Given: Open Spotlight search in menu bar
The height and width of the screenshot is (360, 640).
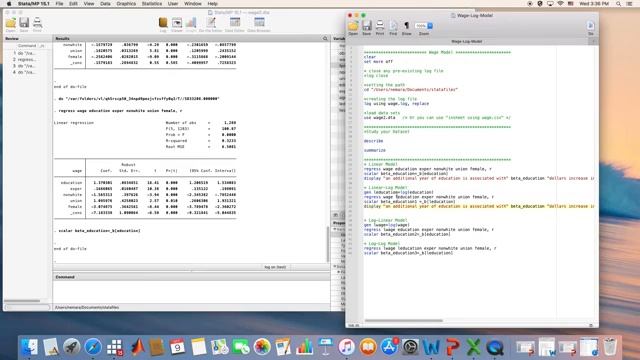Looking at the screenshot, I should tap(618, 3).
